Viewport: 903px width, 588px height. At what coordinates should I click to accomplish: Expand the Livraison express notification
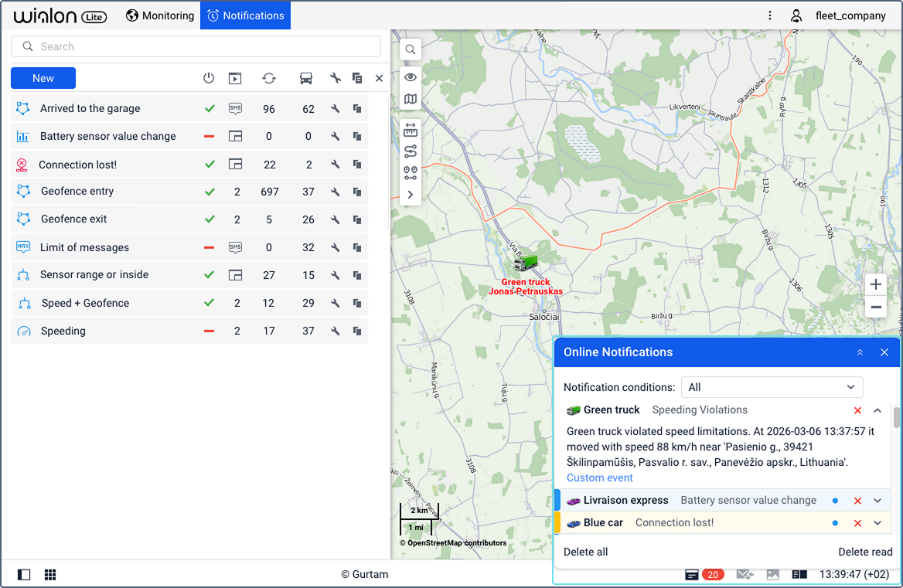(x=877, y=501)
